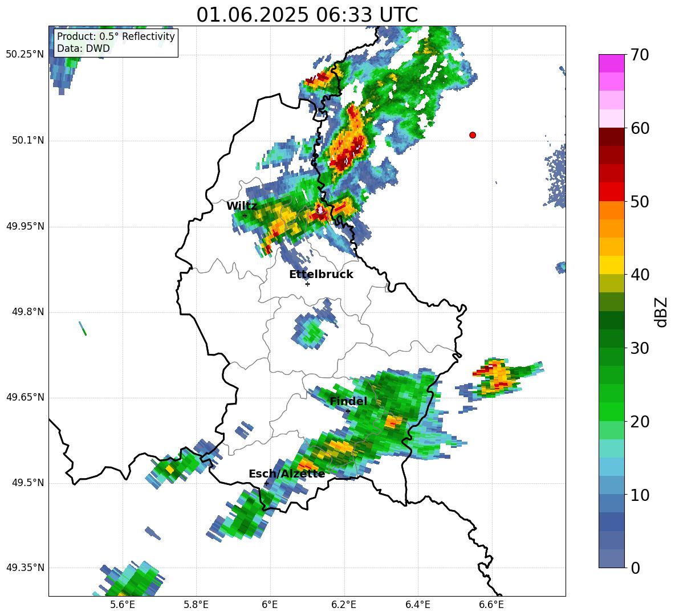Click the 49.8°N latitude label
Screen dimensions: 675x616
[x=28, y=312]
